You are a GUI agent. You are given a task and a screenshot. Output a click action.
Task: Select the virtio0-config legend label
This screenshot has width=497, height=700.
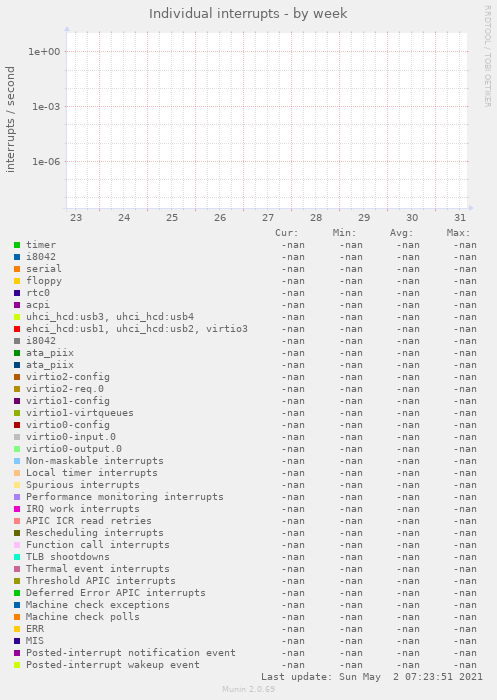click(67, 425)
